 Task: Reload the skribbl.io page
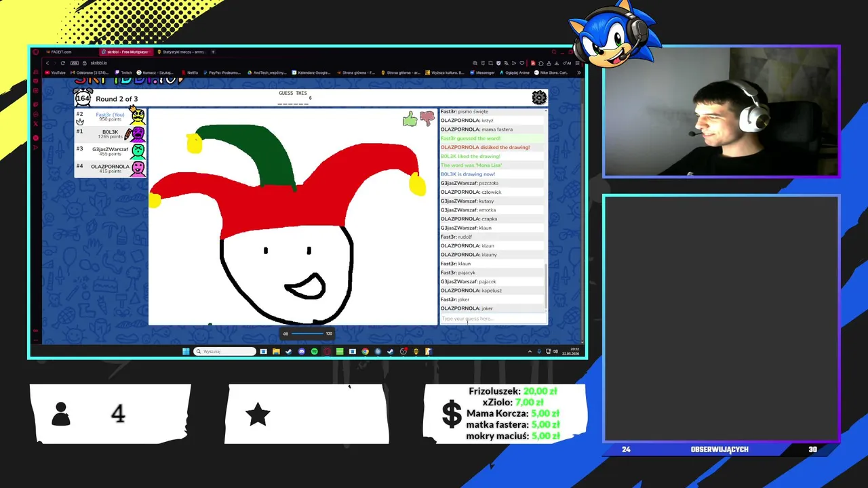(x=62, y=63)
